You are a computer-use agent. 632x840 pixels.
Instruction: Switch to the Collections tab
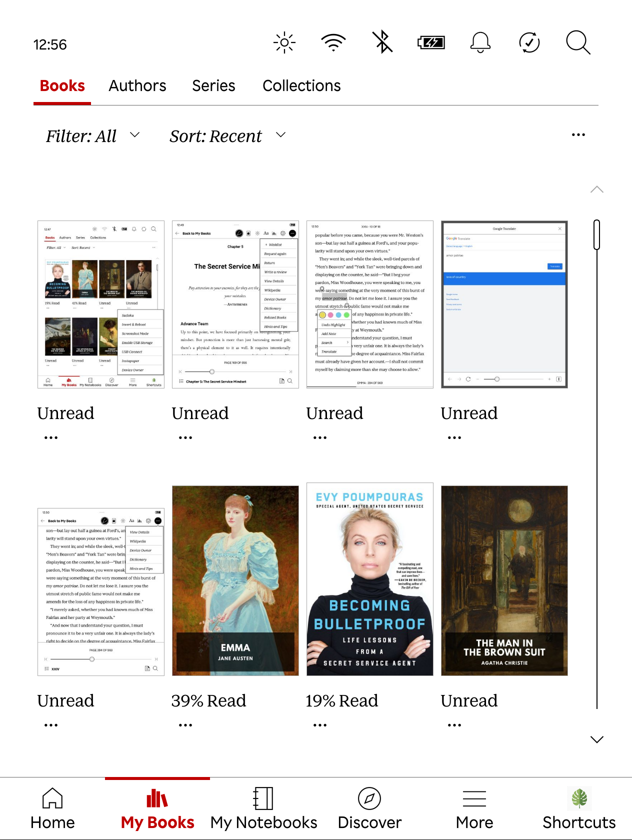click(301, 86)
